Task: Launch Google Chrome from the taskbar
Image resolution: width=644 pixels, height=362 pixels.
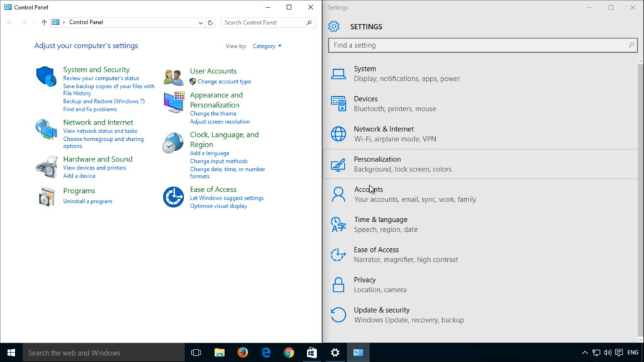Action: click(289, 353)
